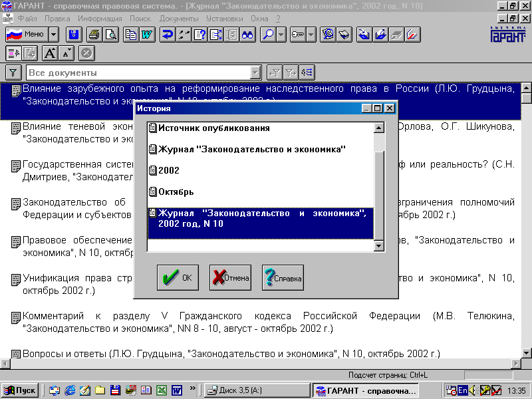This screenshot has height=399, width=532.
Task: Click the blue return arrow icon
Action: (168, 35)
